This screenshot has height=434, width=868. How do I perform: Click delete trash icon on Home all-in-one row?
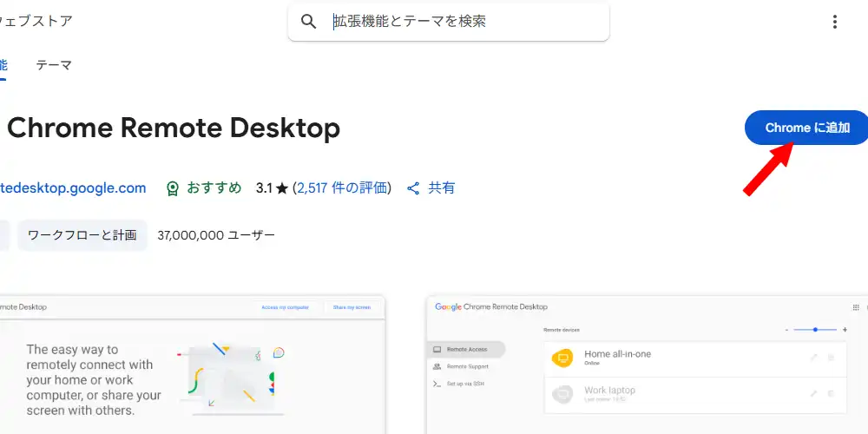click(x=831, y=358)
